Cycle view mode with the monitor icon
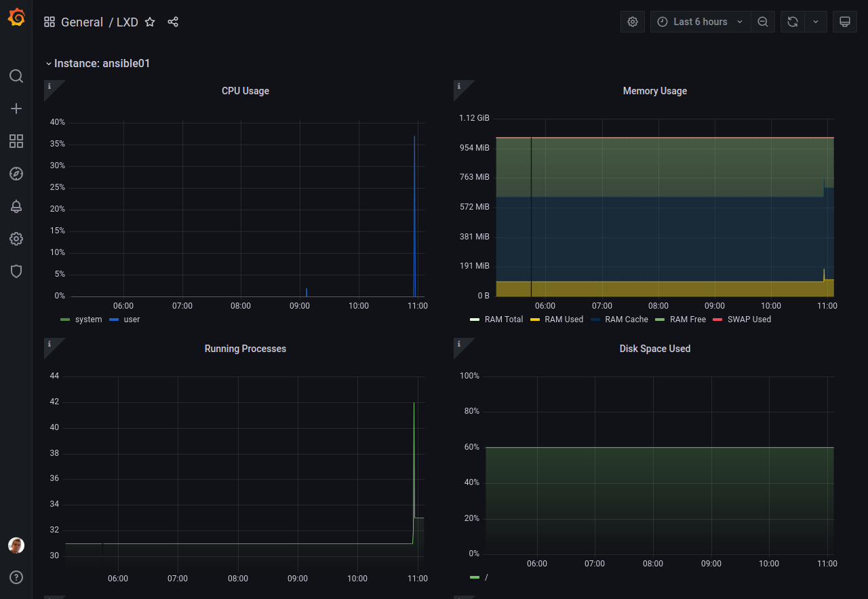Viewport: 868px width, 599px height. [x=845, y=22]
